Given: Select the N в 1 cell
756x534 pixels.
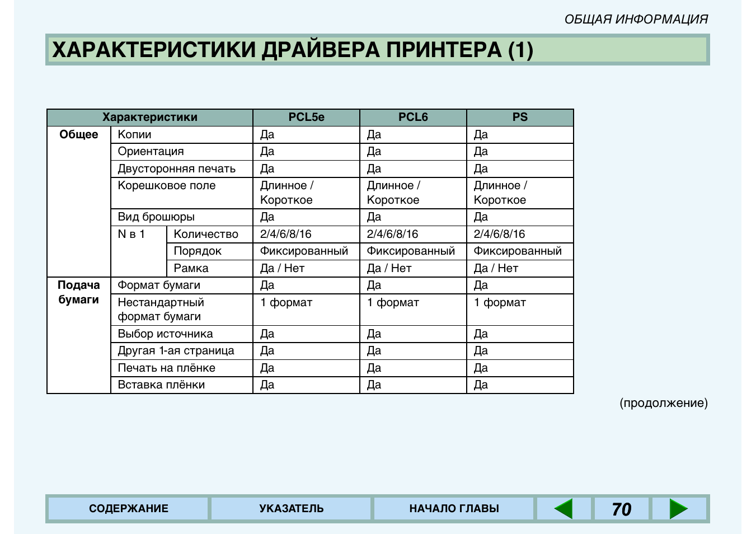Looking at the screenshot, I should [132, 235].
